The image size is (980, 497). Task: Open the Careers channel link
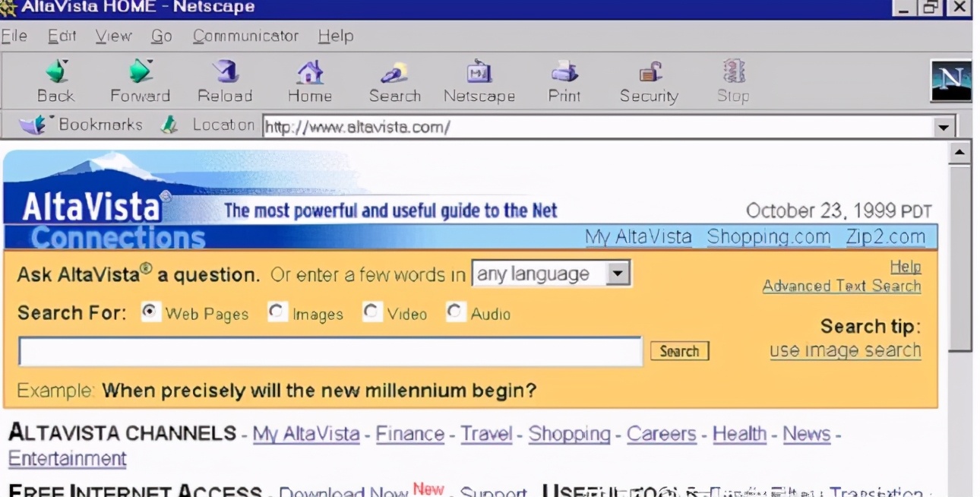[662, 434]
